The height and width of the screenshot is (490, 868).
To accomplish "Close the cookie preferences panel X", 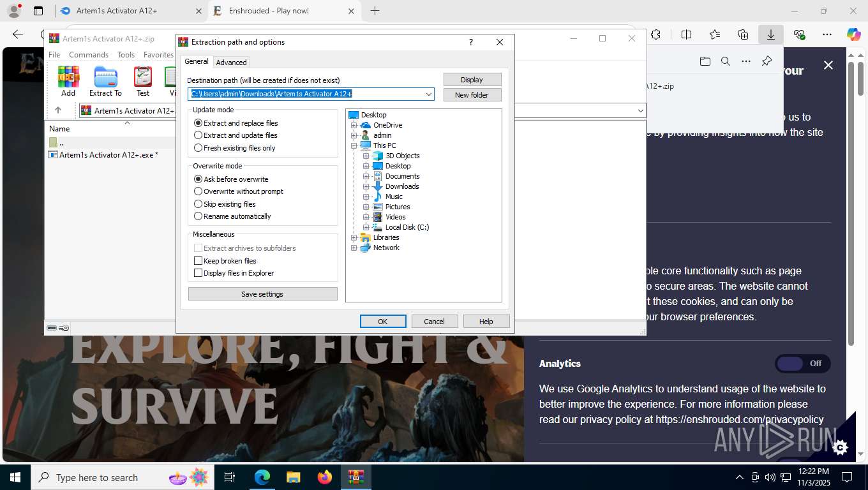I will (x=828, y=65).
